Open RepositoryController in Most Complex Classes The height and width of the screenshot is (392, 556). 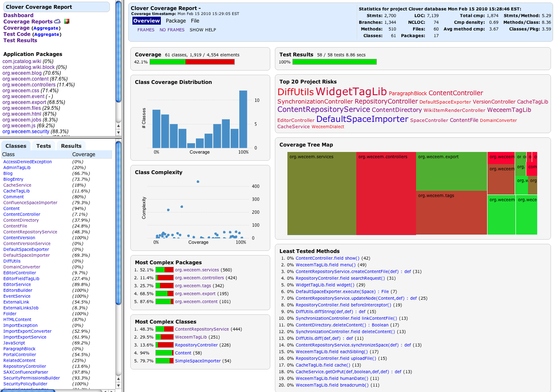[x=196, y=345]
